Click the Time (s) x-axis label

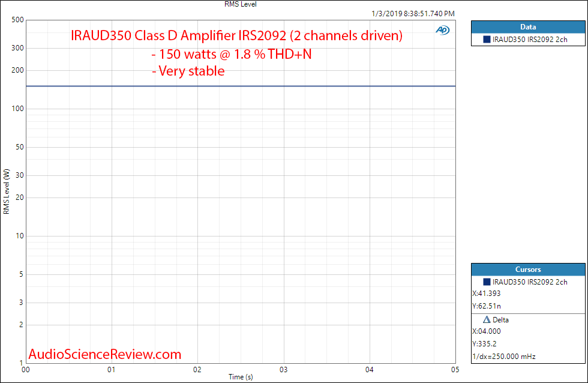click(241, 376)
